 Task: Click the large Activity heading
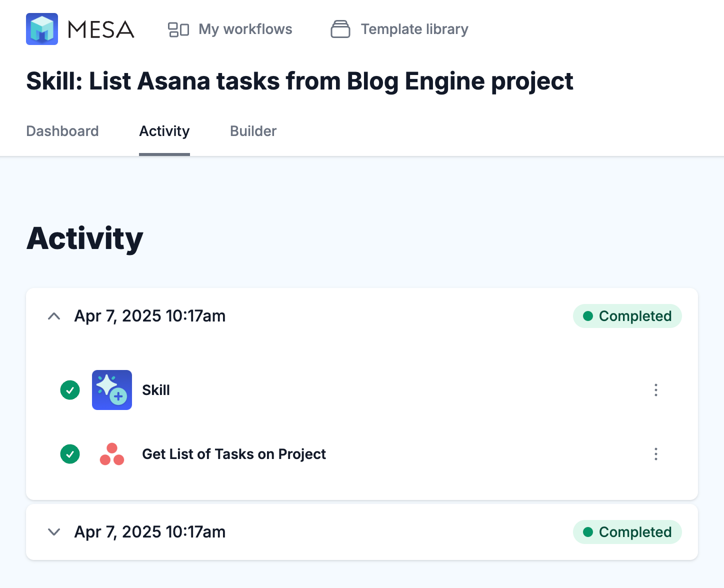85,238
